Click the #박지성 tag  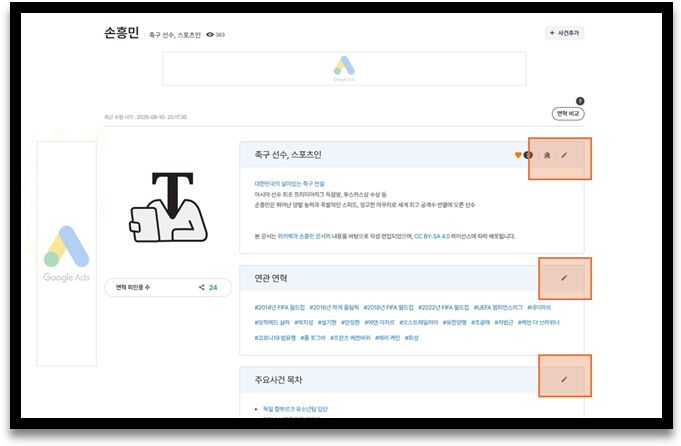[x=306, y=323]
